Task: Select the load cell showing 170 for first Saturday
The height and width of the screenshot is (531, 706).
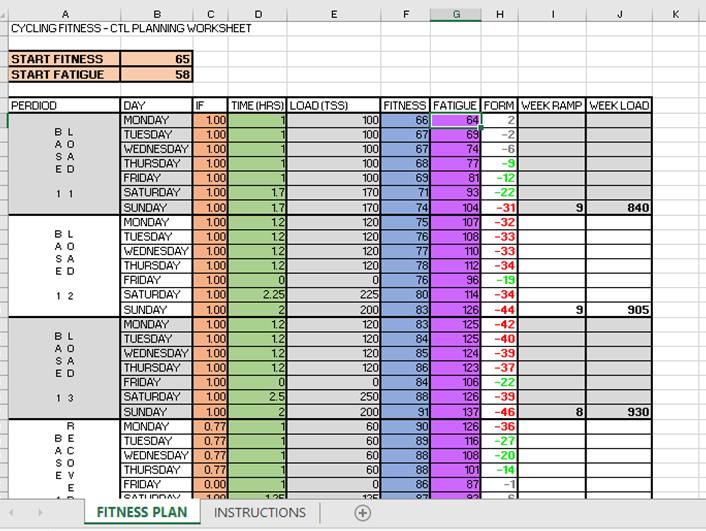Action: (334, 192)
